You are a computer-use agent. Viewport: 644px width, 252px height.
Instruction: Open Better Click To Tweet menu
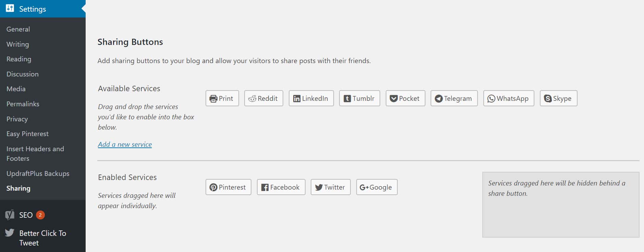43,238
